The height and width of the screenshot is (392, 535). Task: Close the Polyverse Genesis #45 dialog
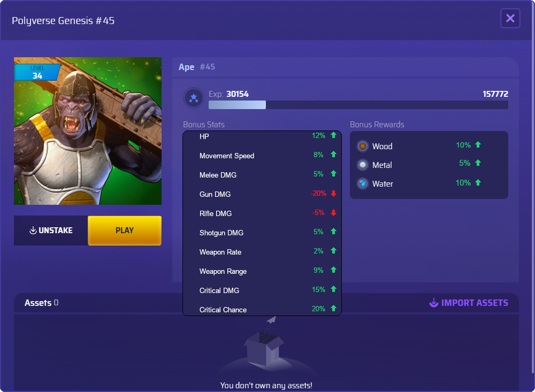(510, 18)
